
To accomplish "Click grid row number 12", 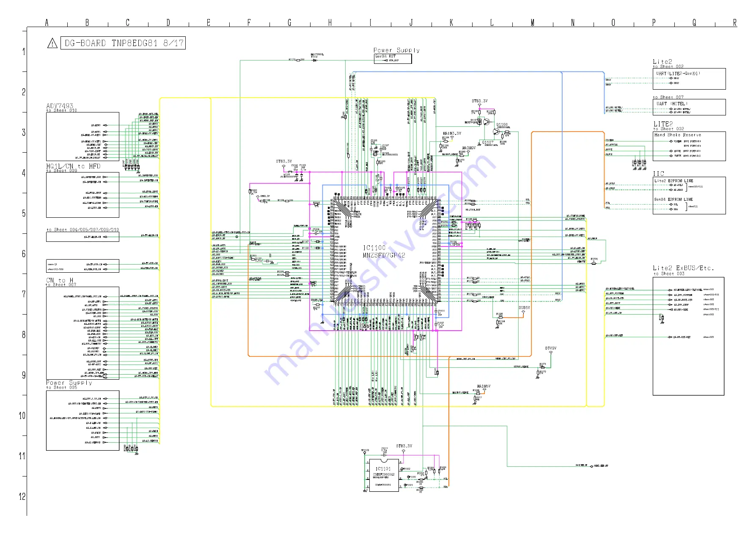I will [x=22, y=496].
